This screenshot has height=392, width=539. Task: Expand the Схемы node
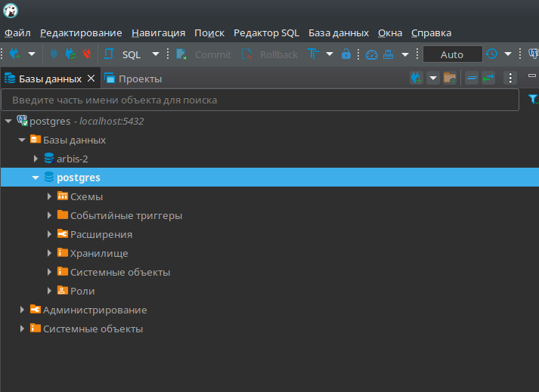coord(49,196)
